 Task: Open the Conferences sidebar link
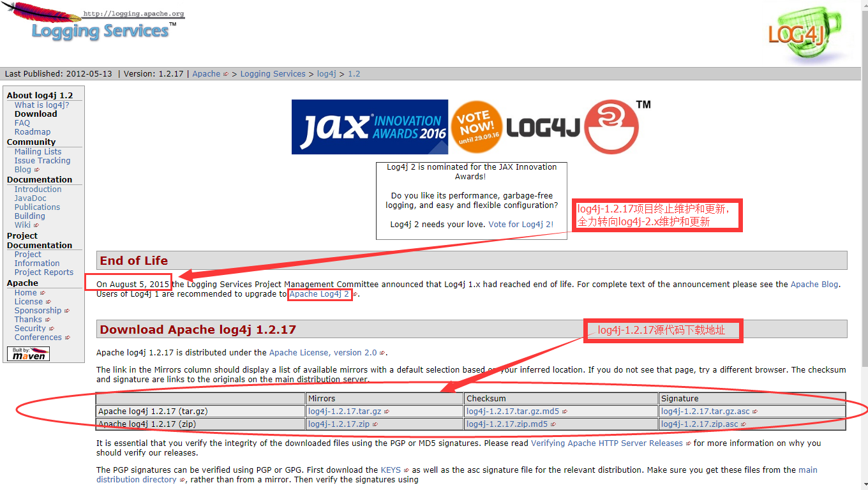[38, 338]
